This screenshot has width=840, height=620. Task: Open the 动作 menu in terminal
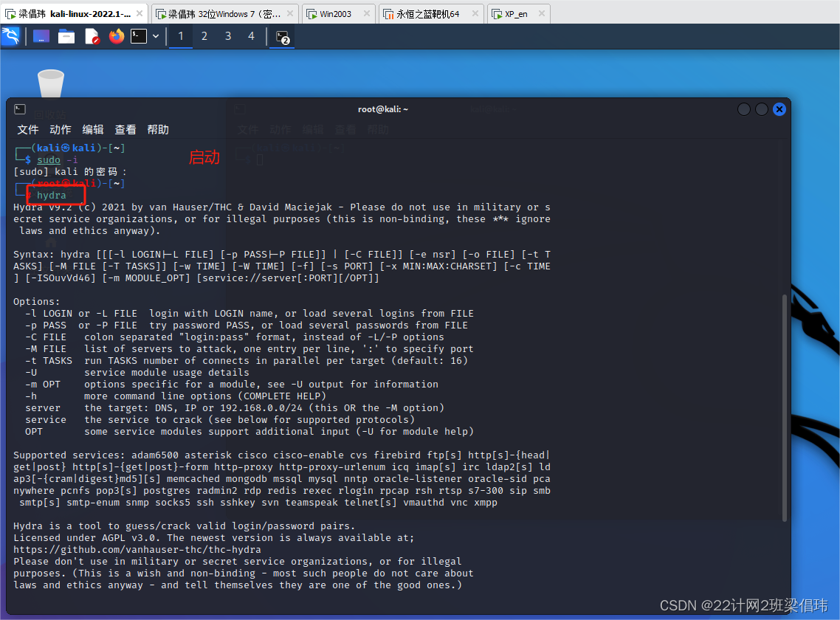(61, 130)
